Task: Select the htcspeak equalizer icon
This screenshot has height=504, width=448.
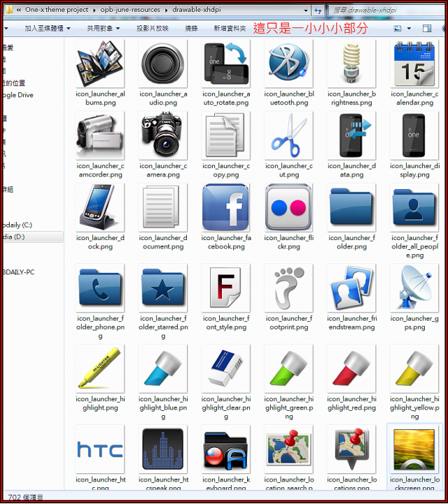Action: [x=163, y=449]
